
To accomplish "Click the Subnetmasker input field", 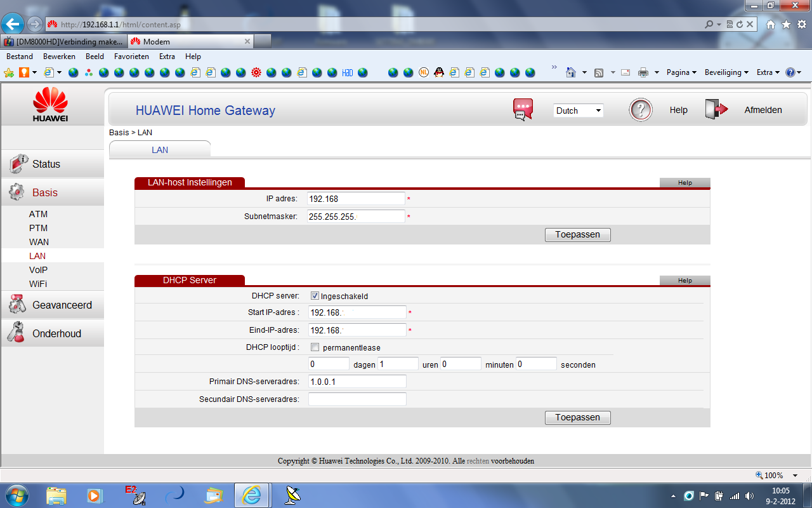I will tap(357, 217).
